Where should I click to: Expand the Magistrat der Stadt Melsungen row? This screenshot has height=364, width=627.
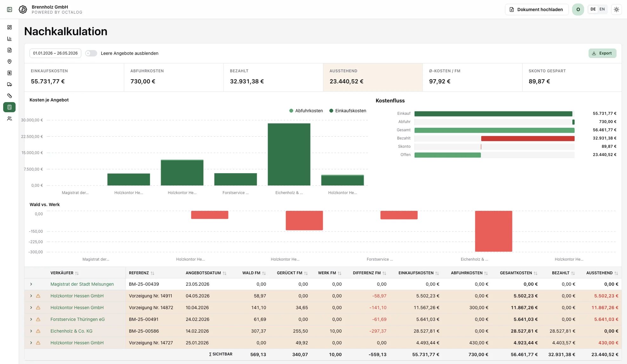(31, 284)
